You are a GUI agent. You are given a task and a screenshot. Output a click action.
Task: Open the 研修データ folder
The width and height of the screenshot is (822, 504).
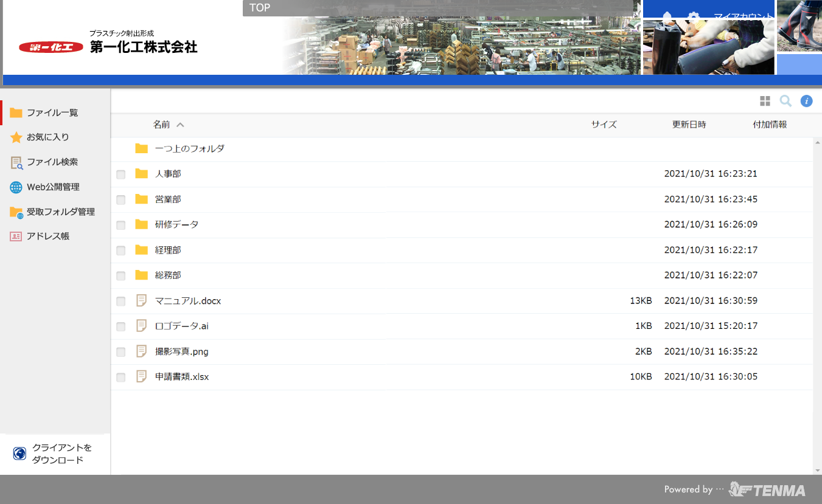(x=176, y=224)
